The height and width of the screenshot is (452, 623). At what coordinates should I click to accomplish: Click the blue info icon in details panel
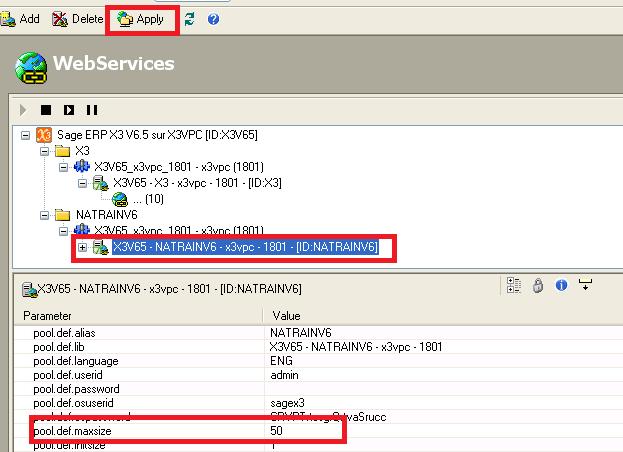[x=561, y=285]
